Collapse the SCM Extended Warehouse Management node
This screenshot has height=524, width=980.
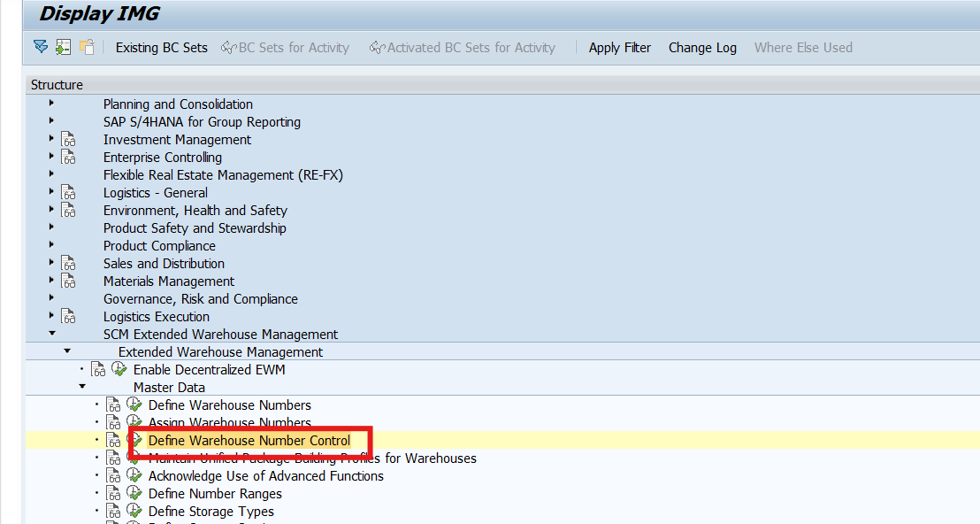point(50,334)
